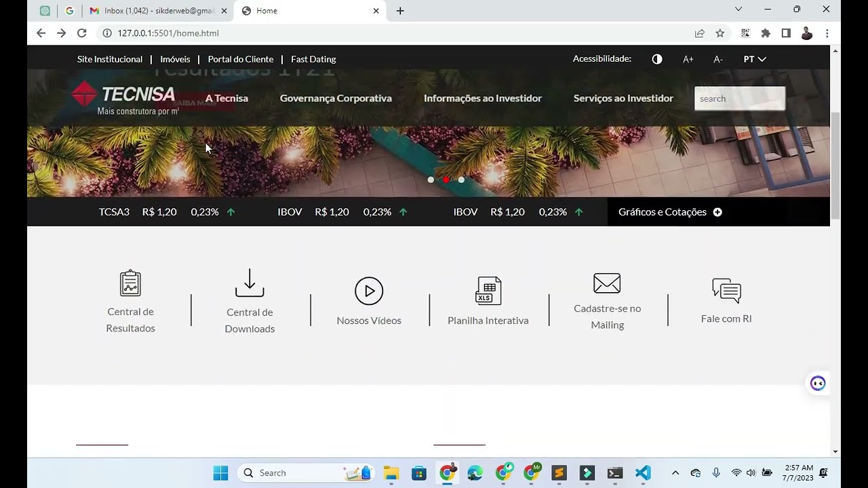Click the plus icon beside Gráficos e Cotações

click(717, 212)
